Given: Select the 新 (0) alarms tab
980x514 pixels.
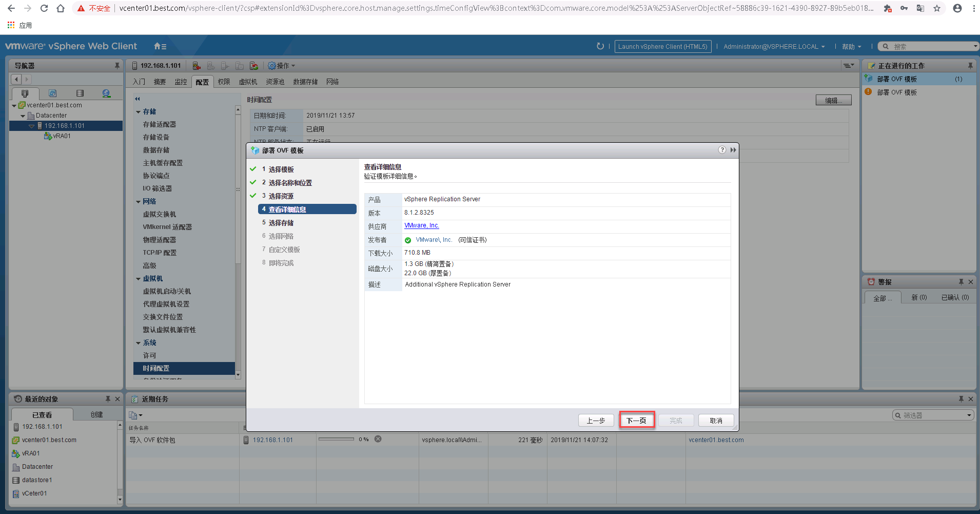Looking at the screenshot, I should 919,297.
